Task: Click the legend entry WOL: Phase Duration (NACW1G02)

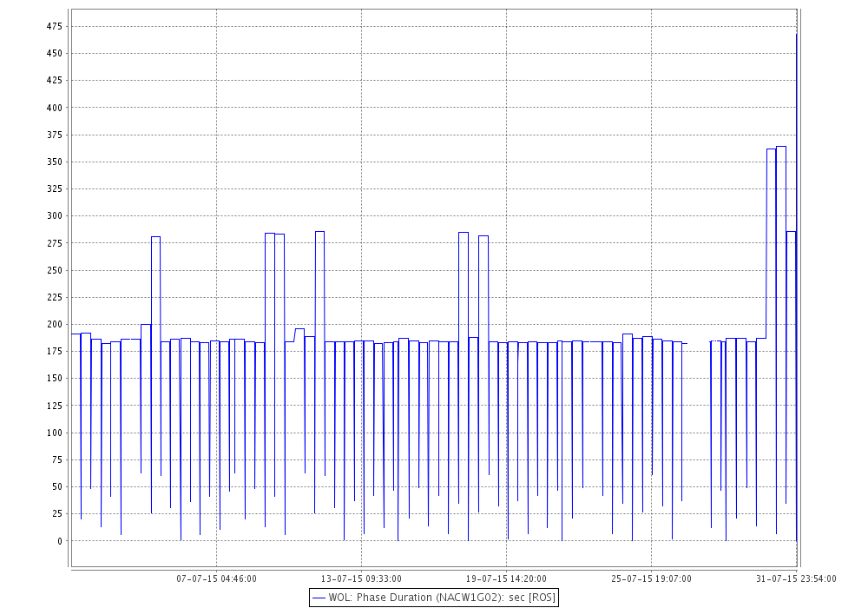Action: tap(433, 598)
